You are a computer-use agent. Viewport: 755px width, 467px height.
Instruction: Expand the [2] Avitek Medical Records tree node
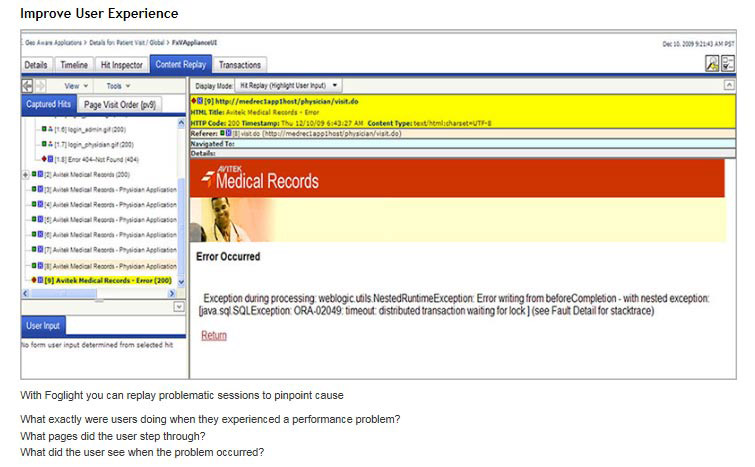click(26, 175)
